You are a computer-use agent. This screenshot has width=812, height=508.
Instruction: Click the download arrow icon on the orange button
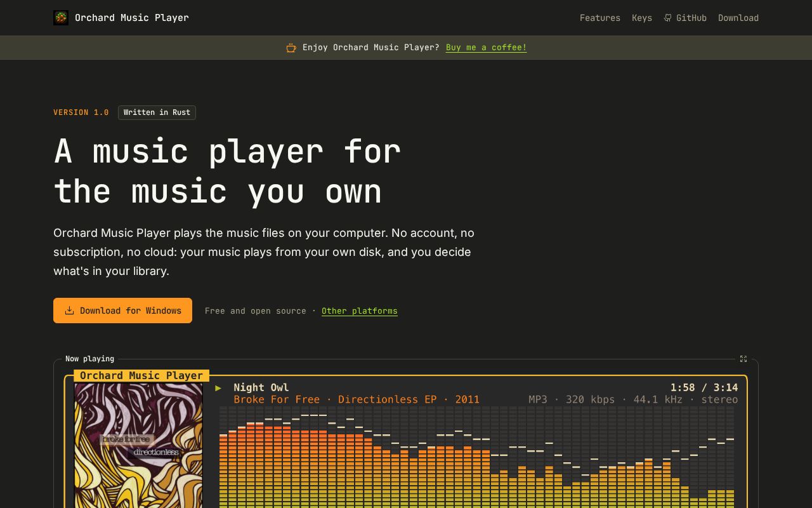click(x=70, y=311)
